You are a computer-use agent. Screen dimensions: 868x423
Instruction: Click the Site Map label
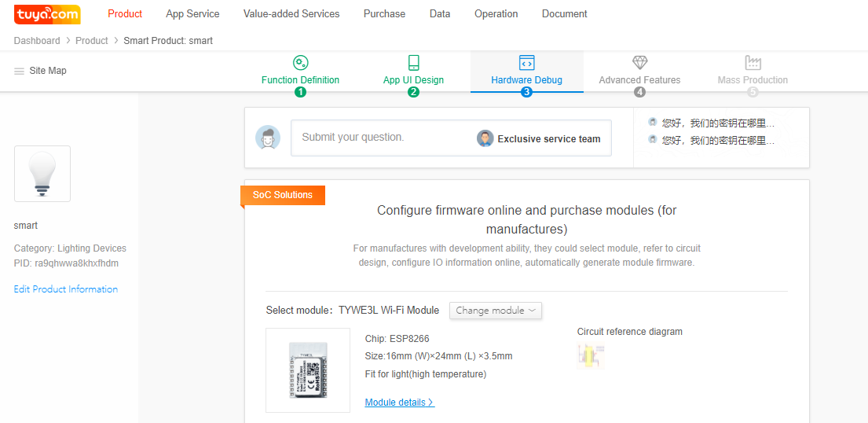point(48,71)
